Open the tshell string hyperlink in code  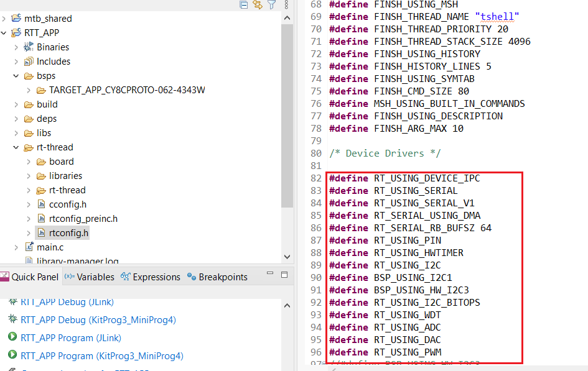pos(496,17)
